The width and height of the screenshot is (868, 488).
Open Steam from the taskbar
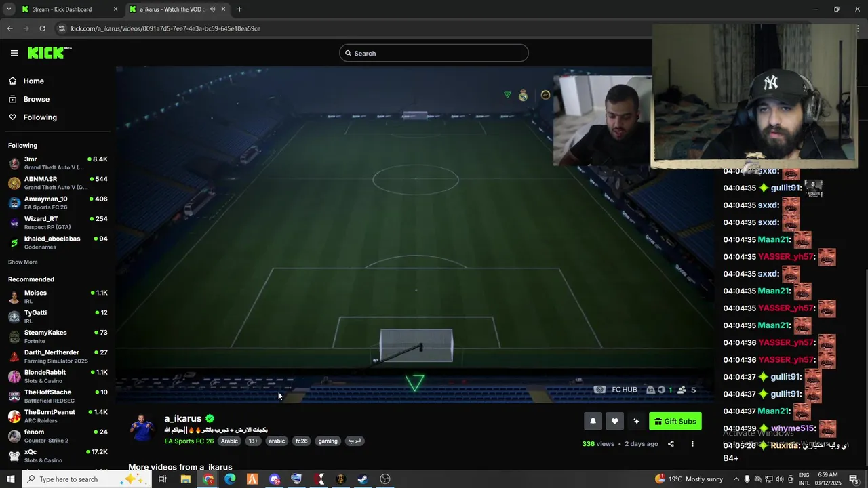(363, 479)
